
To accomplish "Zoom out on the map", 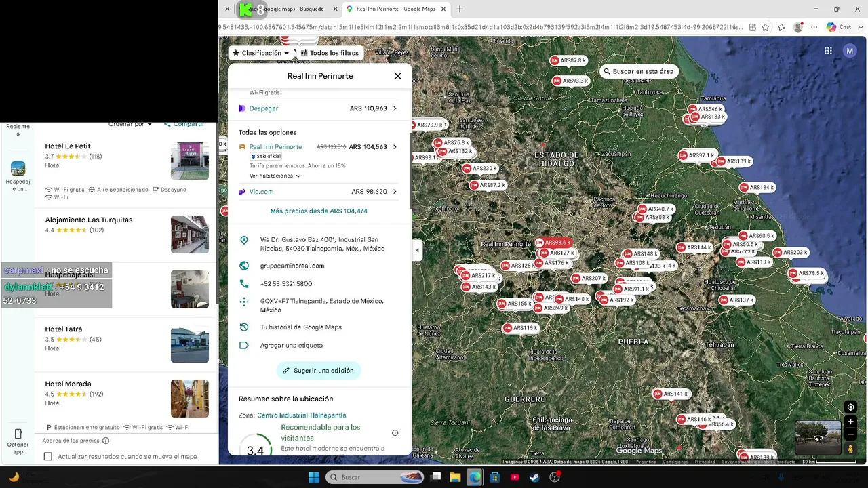I will 850,434.
